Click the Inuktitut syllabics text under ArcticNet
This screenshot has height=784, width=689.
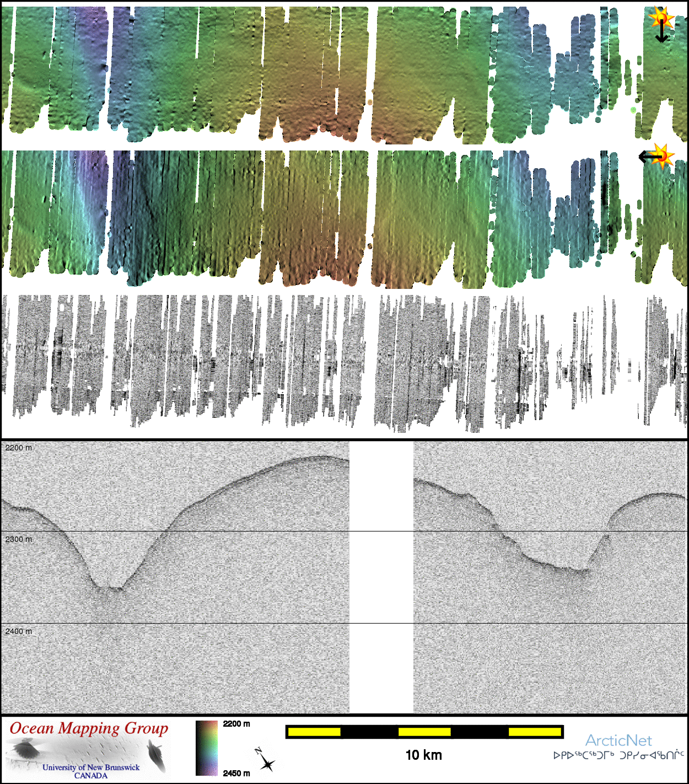click(x=618, y=755)
